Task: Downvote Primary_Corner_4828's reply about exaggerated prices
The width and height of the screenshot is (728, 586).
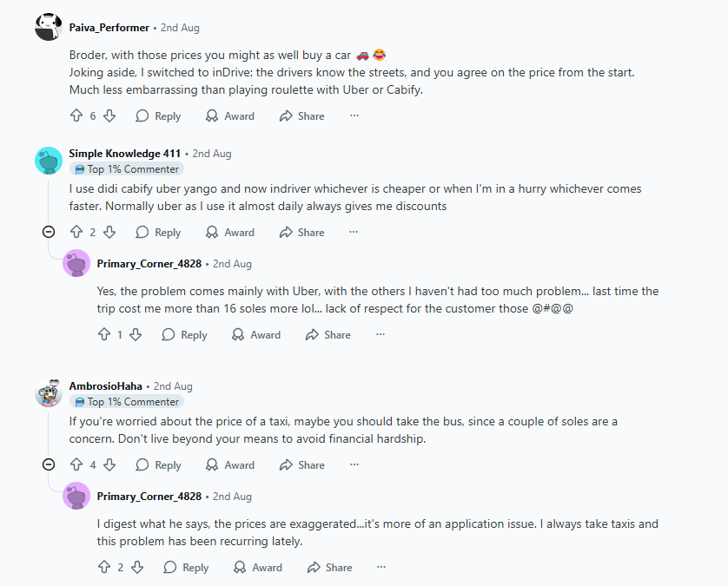Action: (x=137, y=567)
